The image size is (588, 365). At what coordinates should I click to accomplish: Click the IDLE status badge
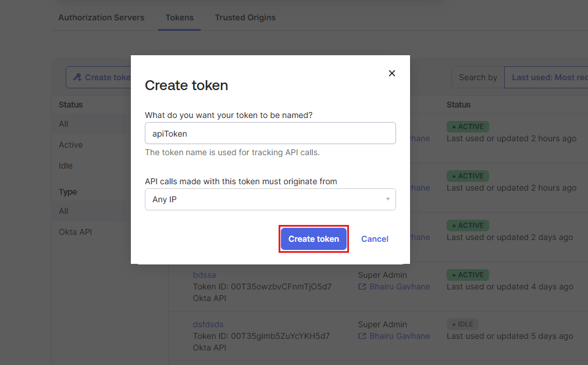[x=462, y=324]
